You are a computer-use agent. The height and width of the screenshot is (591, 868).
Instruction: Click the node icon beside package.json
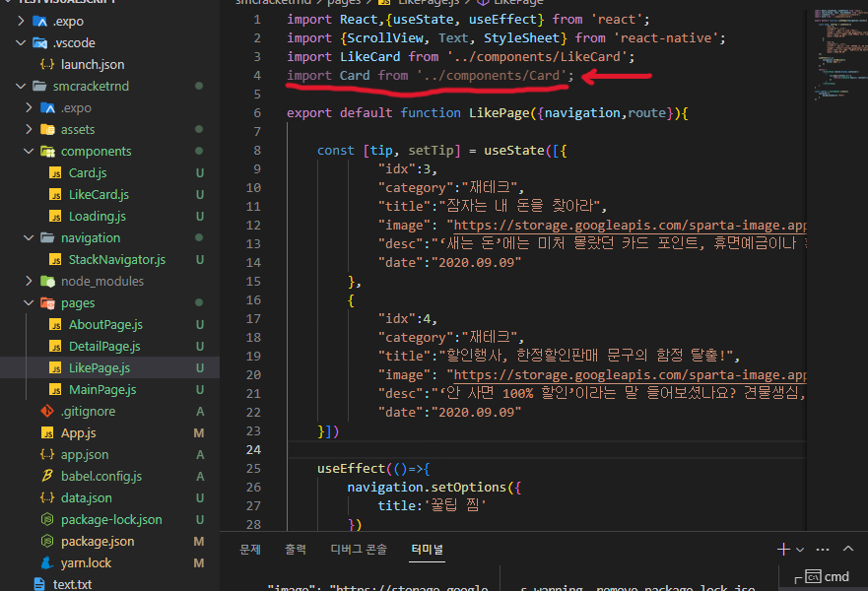point(47,541)
